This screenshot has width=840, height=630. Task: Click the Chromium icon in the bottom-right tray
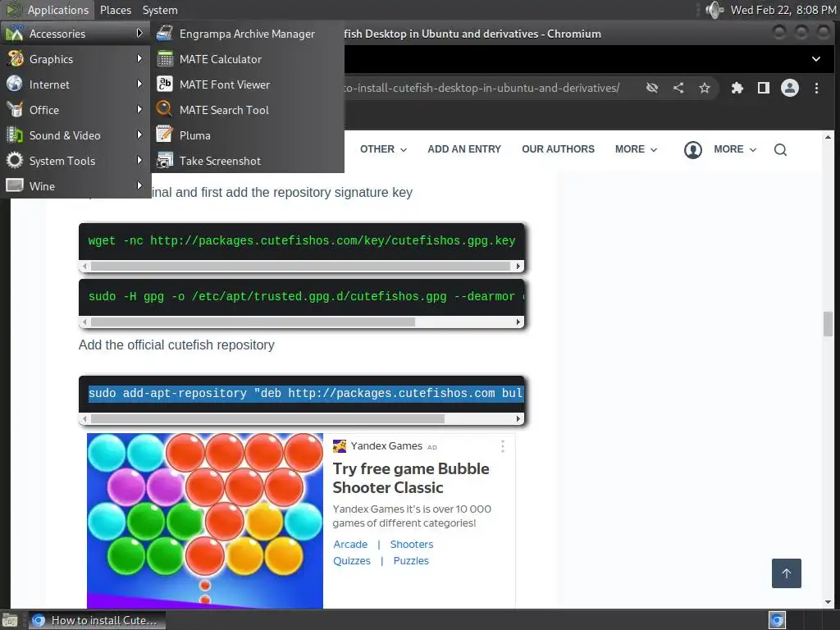pos(777,620)
